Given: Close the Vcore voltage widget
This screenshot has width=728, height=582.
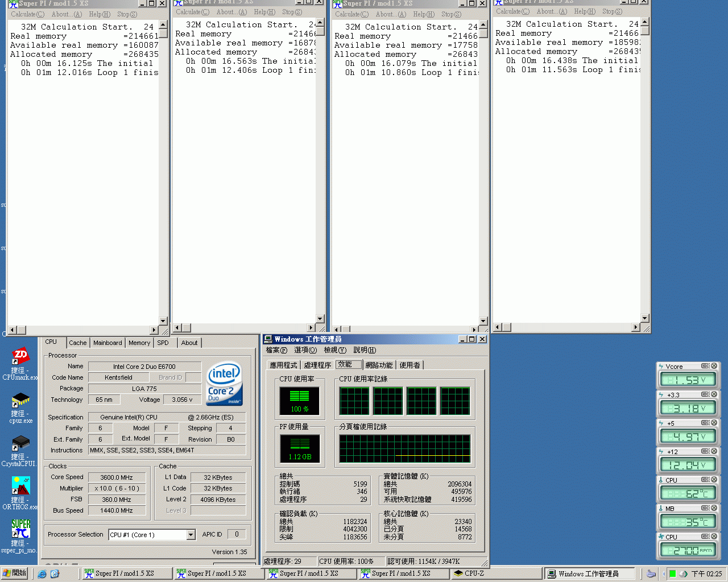Looking at the screenshot, I should [x=714, y=366].
